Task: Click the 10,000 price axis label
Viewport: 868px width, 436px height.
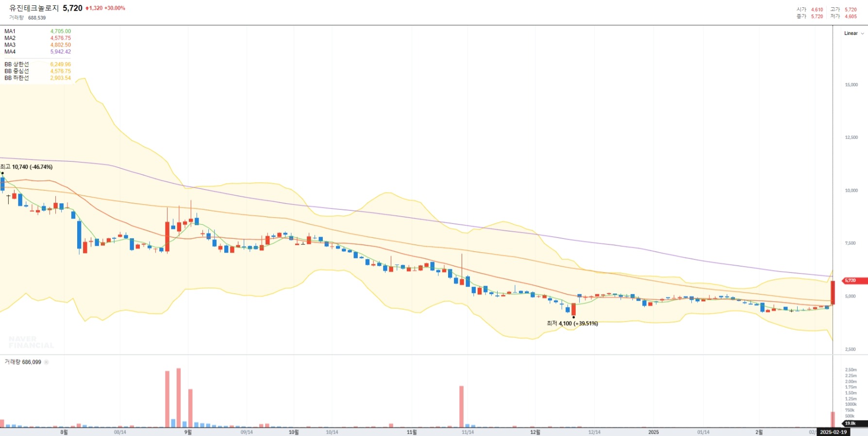Action: click(x=851, y=191)
